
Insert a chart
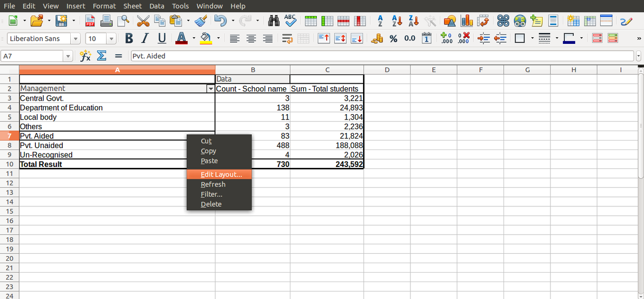[466, 21]
